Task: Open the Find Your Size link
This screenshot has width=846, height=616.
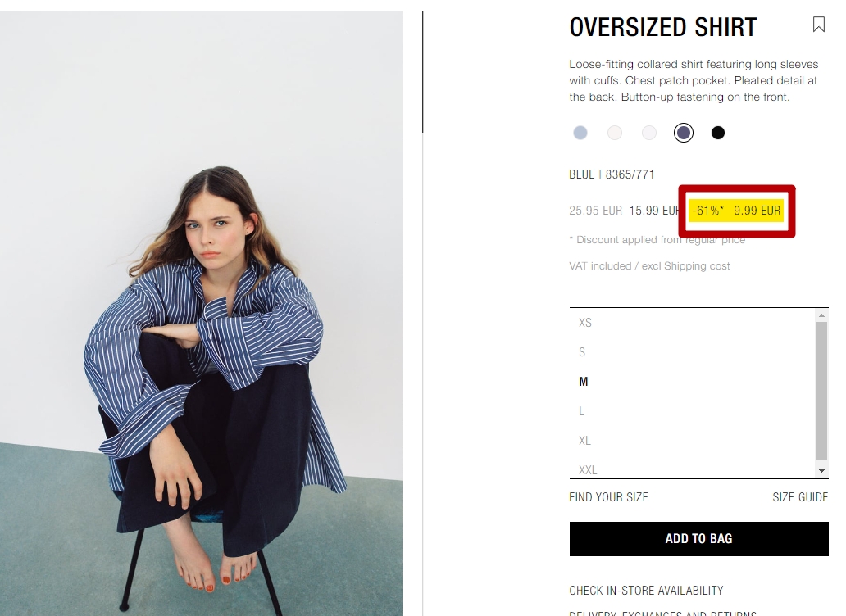Action: pos(608,497)
